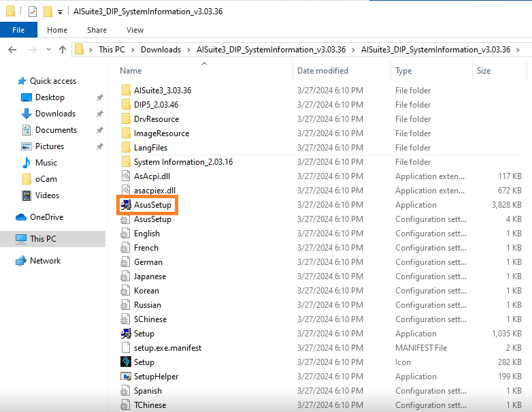Open Pictures in the navigation pane
This screenshot has width=532, height=412.
coord(43,146)
